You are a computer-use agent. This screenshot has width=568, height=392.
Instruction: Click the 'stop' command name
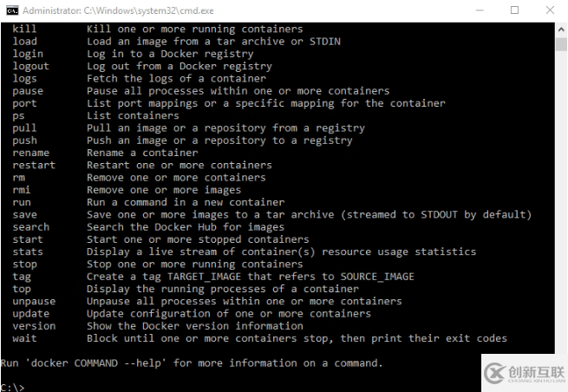(x=24, y=265)
